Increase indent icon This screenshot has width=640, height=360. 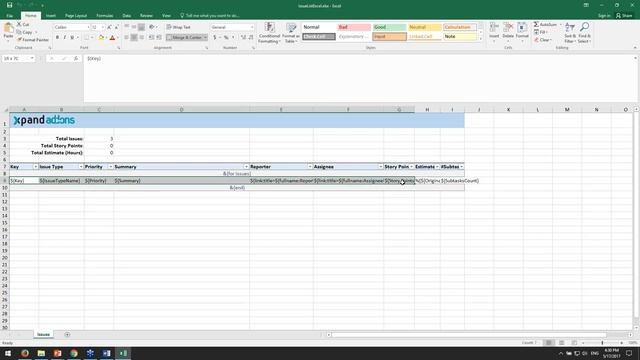click(x=158, y=38)
